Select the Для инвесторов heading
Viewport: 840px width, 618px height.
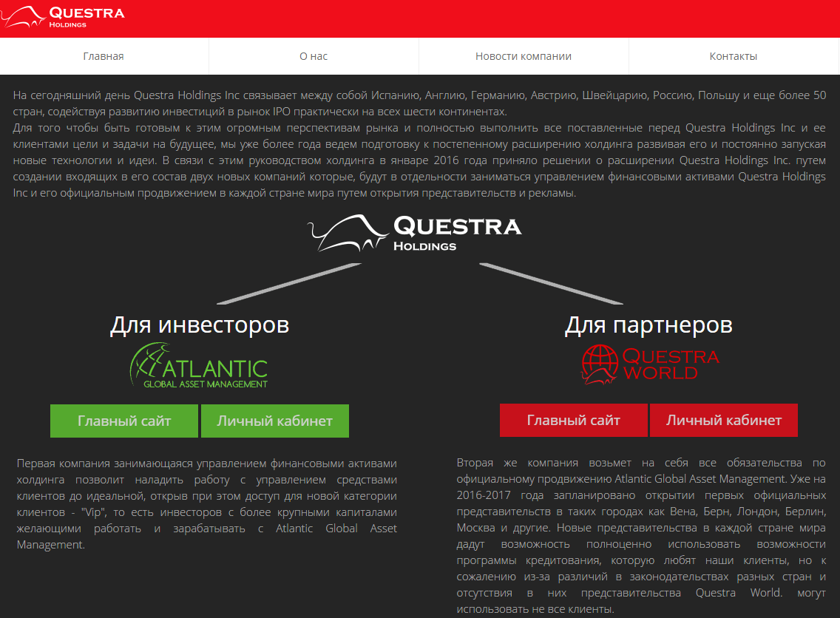point(200,325)
